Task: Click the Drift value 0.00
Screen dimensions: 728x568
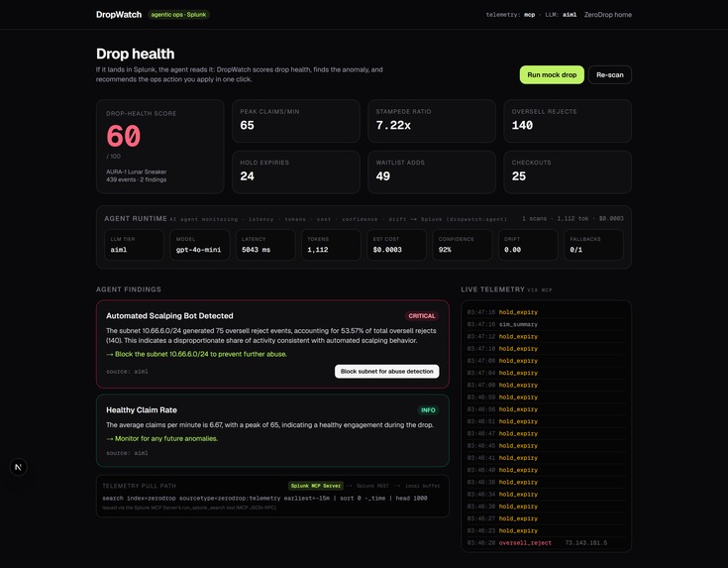Action: click(513, 250)
